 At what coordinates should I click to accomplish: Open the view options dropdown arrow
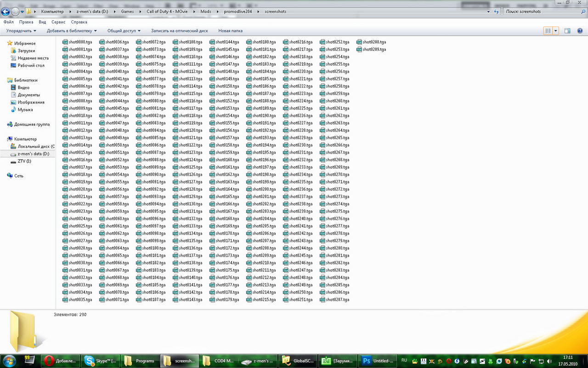pos(555,31)
